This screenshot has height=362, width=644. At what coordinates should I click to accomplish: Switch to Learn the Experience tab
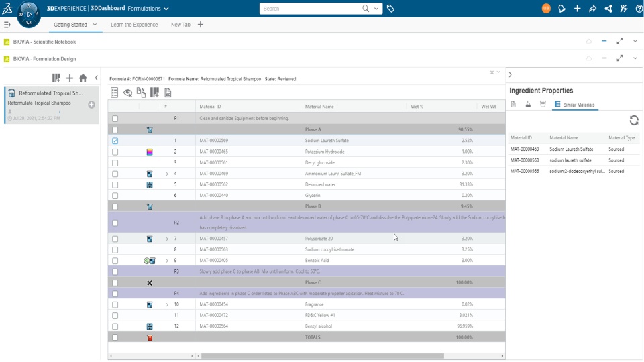coord(134,25)
